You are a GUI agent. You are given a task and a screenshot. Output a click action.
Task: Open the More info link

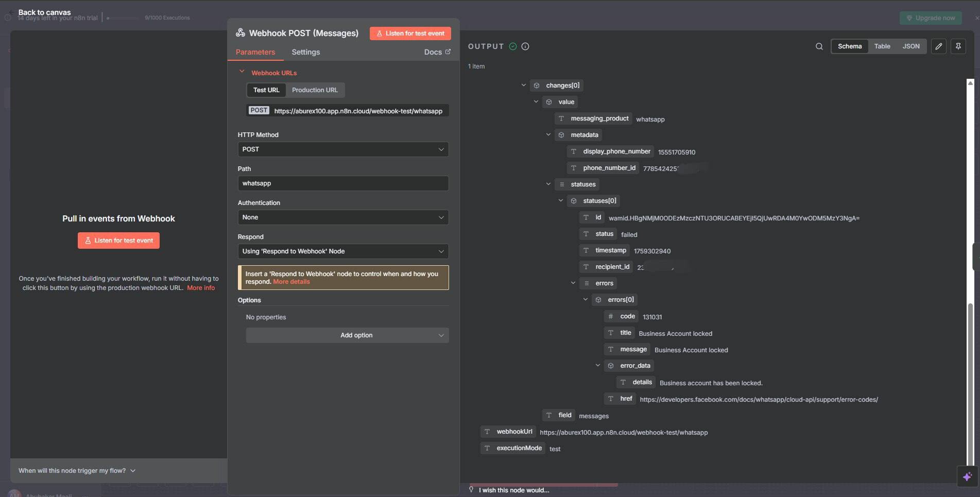click(x=201, y=288)
